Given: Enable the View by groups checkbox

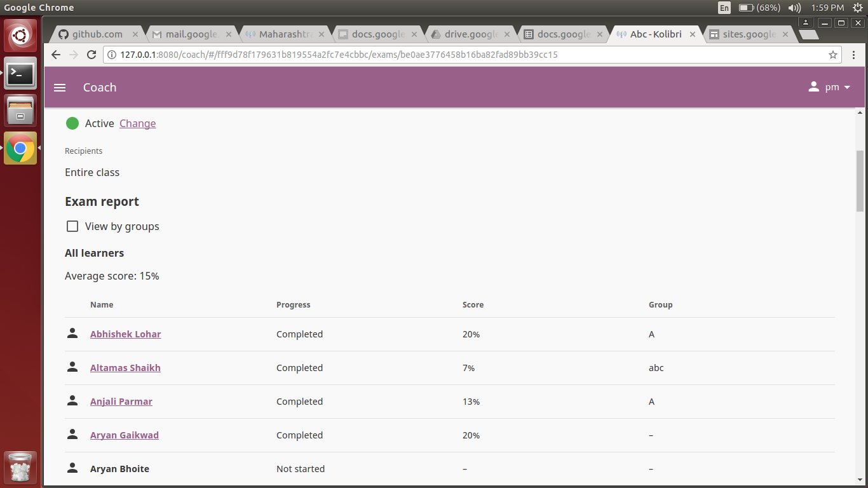Looking at the screenshot, I should pyautogui.click(x=72, y=226).
